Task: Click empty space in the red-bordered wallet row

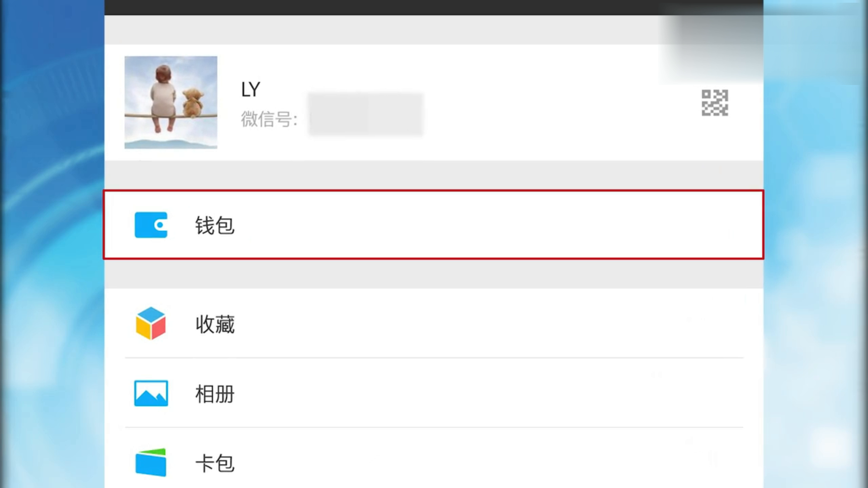Action: pos(497,225)
